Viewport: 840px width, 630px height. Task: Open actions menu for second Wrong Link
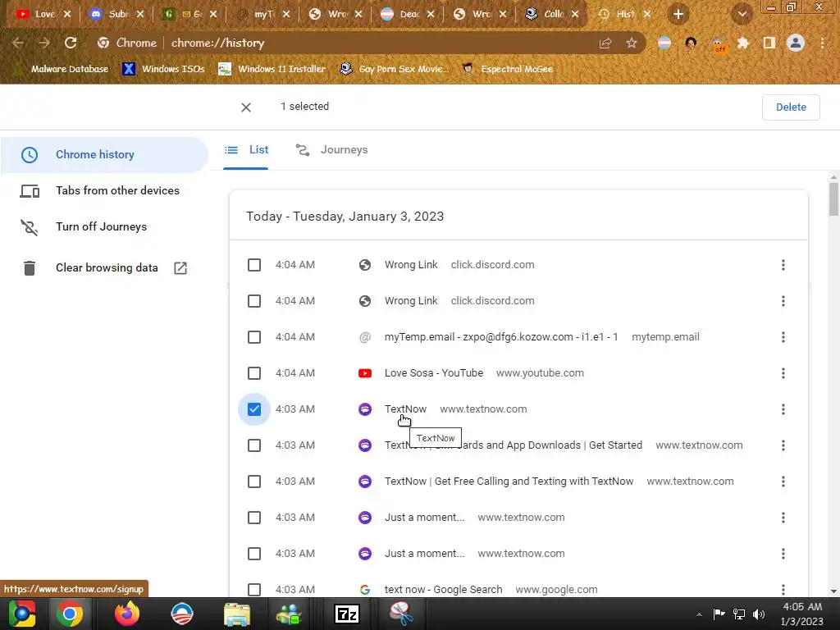[x=783, y=301]
